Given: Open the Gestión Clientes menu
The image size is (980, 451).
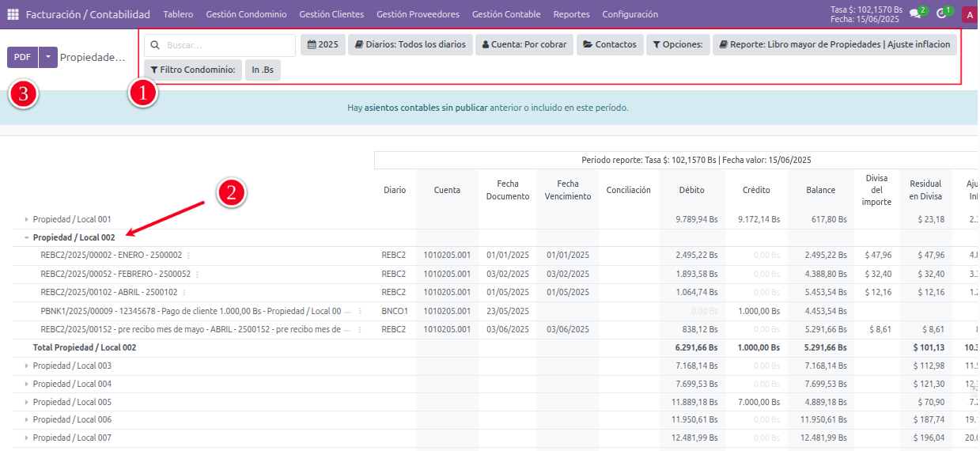Looking at the screenshot, I should (331, 14).
